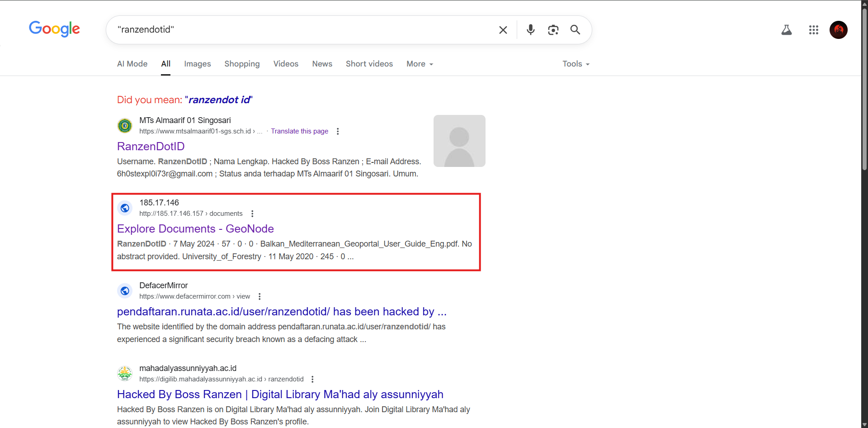Start voice search with microphone icon
868x428 pixels.
tap(531, 30)
